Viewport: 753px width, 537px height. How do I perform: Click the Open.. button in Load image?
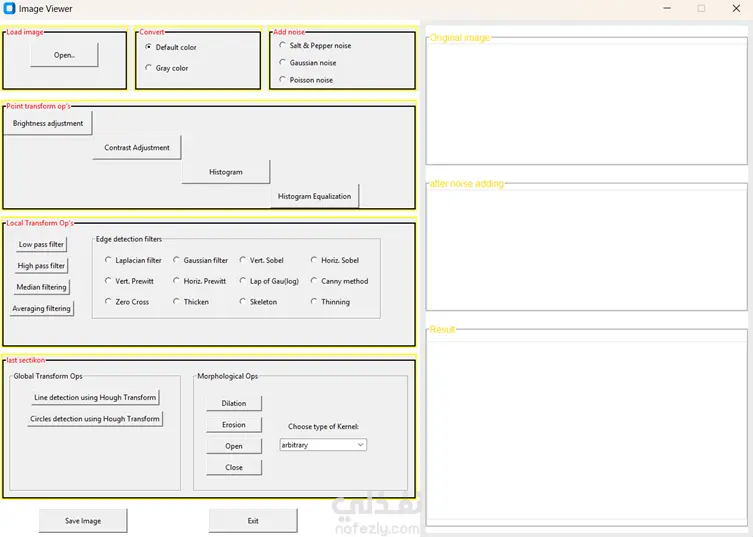(x=64, y=55)
